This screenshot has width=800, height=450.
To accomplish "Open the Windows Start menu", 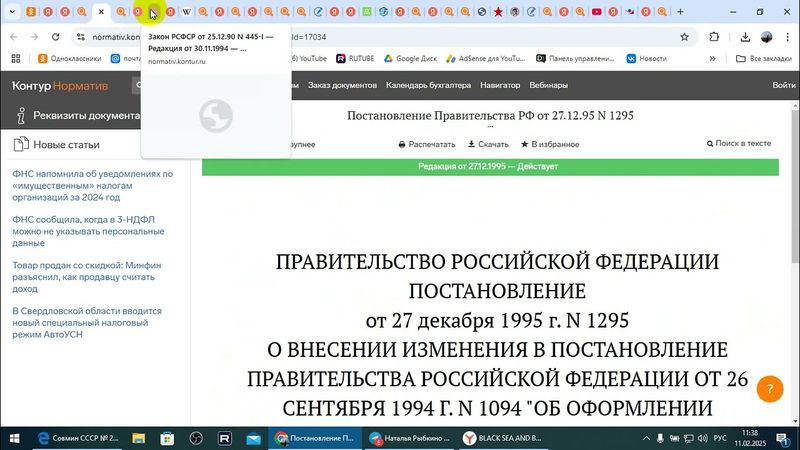I will click(14, 438).
